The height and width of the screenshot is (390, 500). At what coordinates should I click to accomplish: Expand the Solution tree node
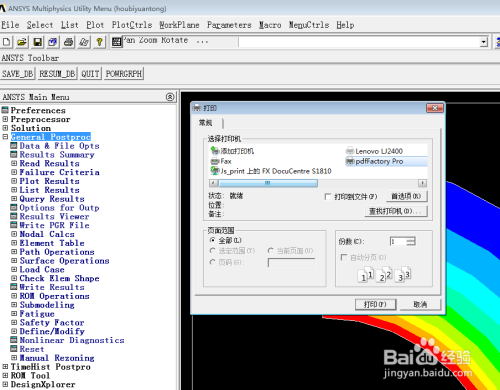5,128
